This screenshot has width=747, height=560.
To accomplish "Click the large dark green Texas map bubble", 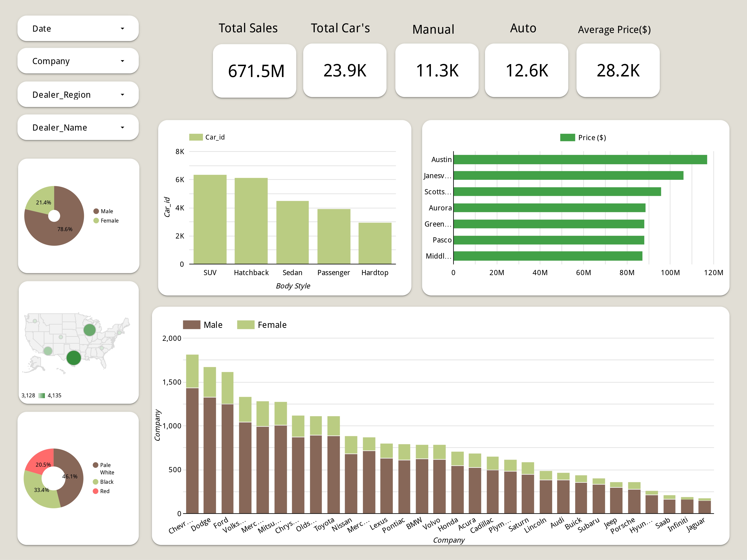I will tap(74, 358).
